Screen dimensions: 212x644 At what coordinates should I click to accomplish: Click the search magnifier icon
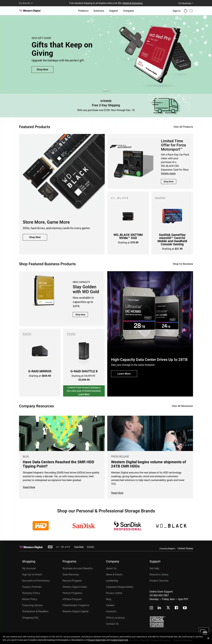(191, 11)
